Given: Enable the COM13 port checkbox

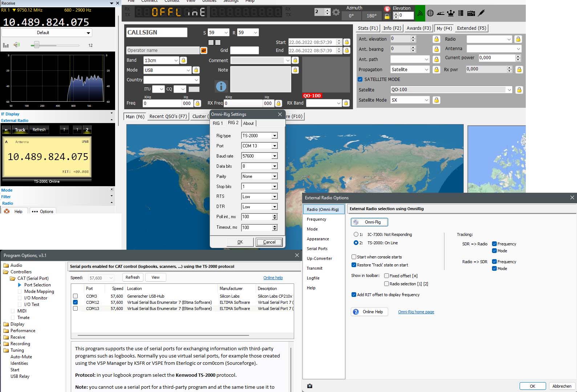Looking at the screenshot, I should (x=75, y=309).
